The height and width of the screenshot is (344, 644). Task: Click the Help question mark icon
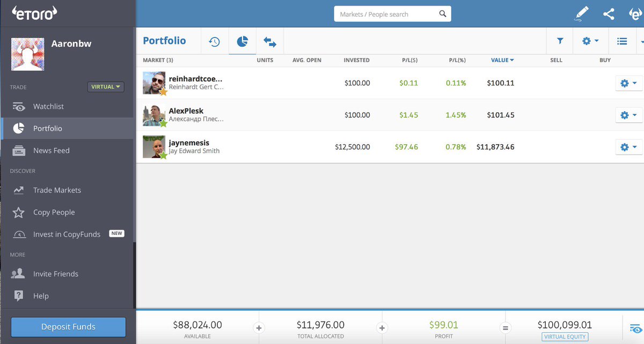(19, 296)
